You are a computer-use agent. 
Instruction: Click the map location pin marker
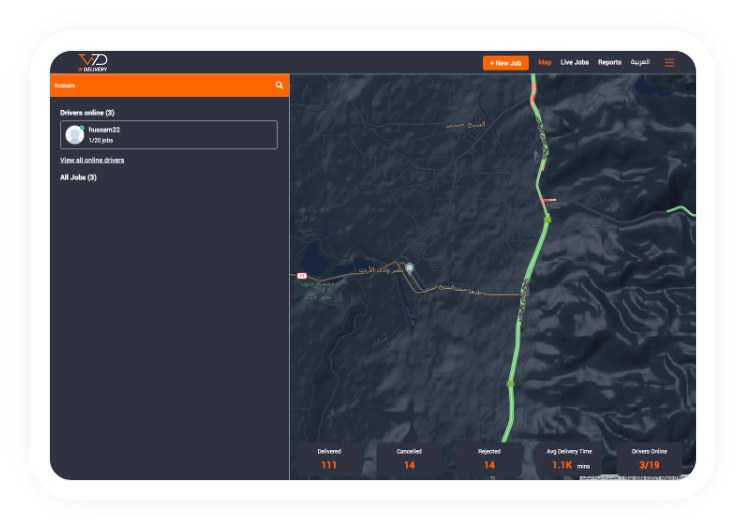point(410,269)
